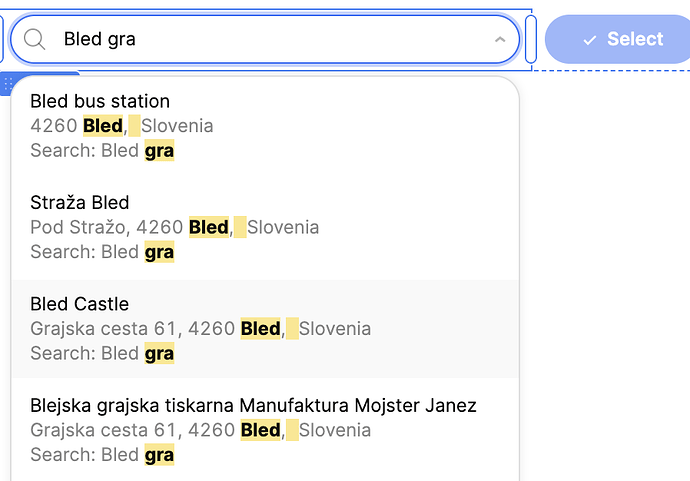Click the Select button
Image resolution: width=690 pixels, height=481 pixels.
coord(617,39)
